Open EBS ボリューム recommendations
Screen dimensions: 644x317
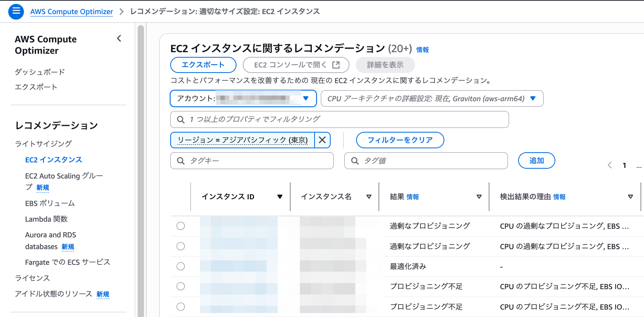pos(50,203)
